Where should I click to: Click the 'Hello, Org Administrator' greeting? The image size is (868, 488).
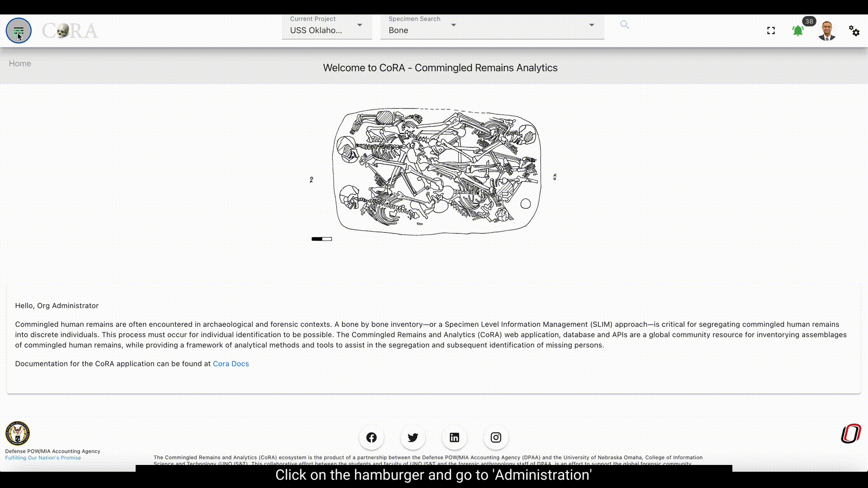coord(57,306)
